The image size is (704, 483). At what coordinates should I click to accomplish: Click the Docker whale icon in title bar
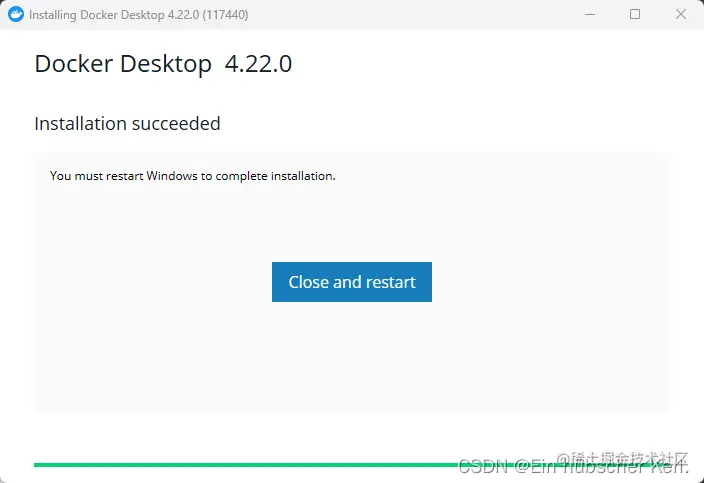pyautogui.click(x=16, y=14)
